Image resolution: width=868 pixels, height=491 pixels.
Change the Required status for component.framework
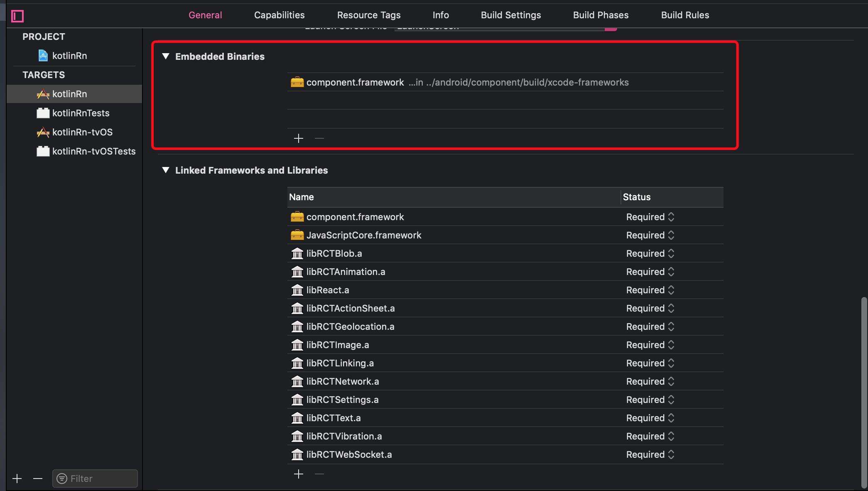[650, 217]
